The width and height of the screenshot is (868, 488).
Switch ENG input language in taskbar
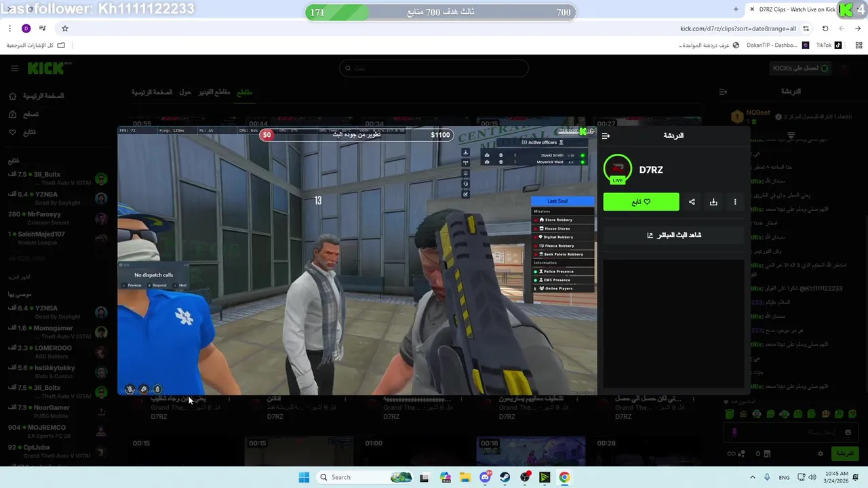[x=784, y=477]
